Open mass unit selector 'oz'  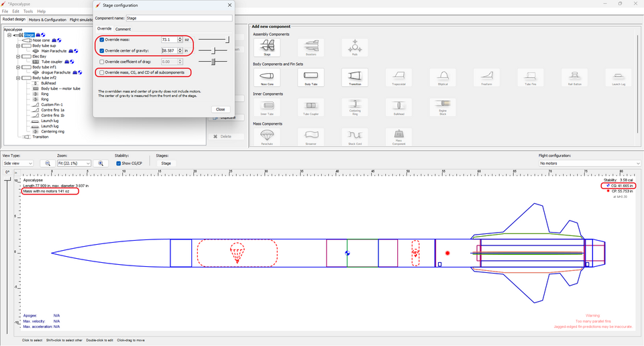(187, 40)
